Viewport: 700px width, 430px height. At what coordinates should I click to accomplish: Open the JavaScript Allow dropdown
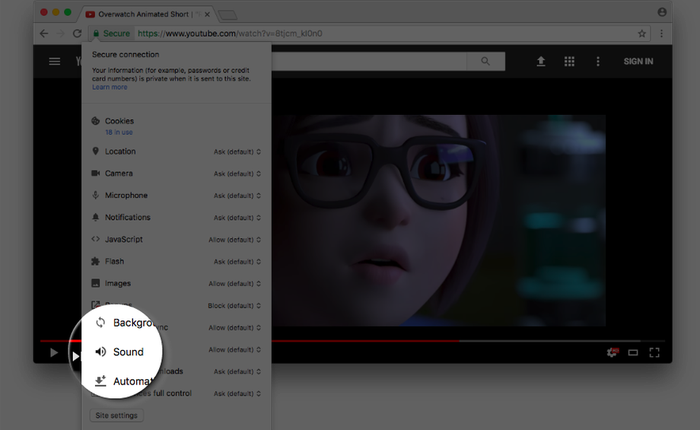(x=234, y=240)
